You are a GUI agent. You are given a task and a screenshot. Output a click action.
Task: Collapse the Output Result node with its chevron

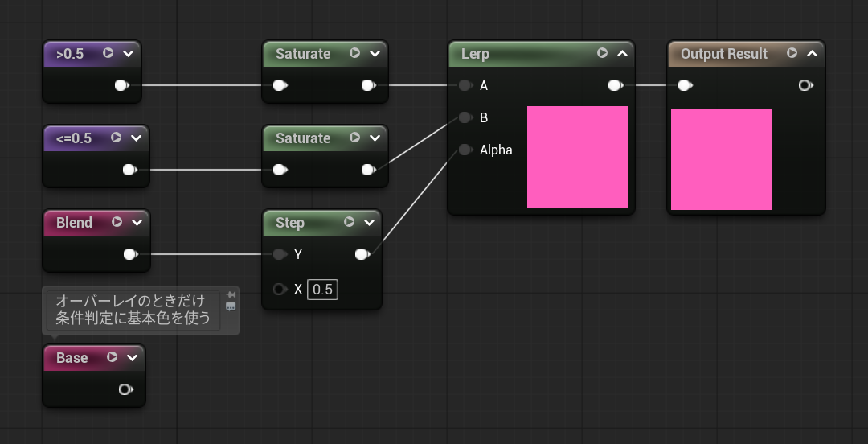coord(812,54)
